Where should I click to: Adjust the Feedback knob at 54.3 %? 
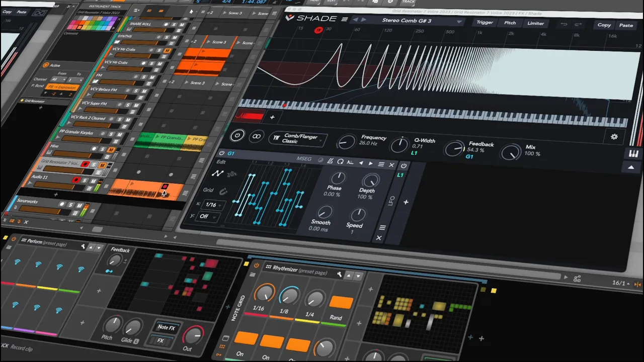[454, 149]
